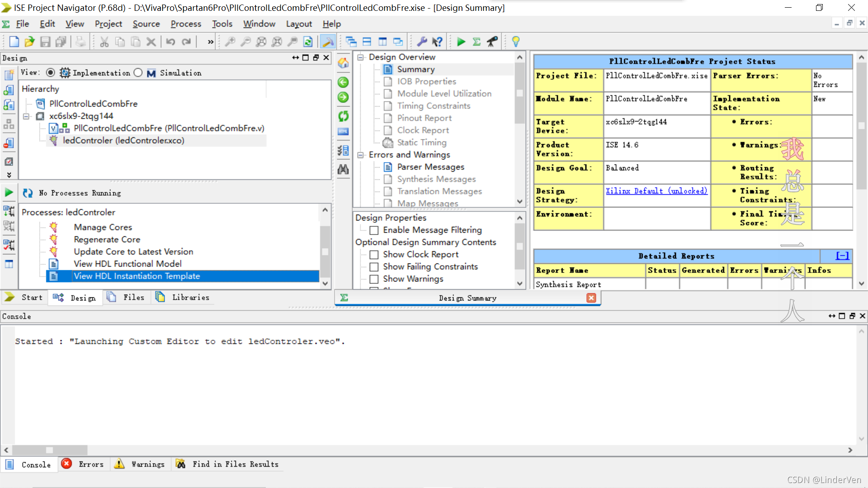This screenshot has width=868, height=488.
Task: Click the What's This help pointer icon
Action: point(437,42)
